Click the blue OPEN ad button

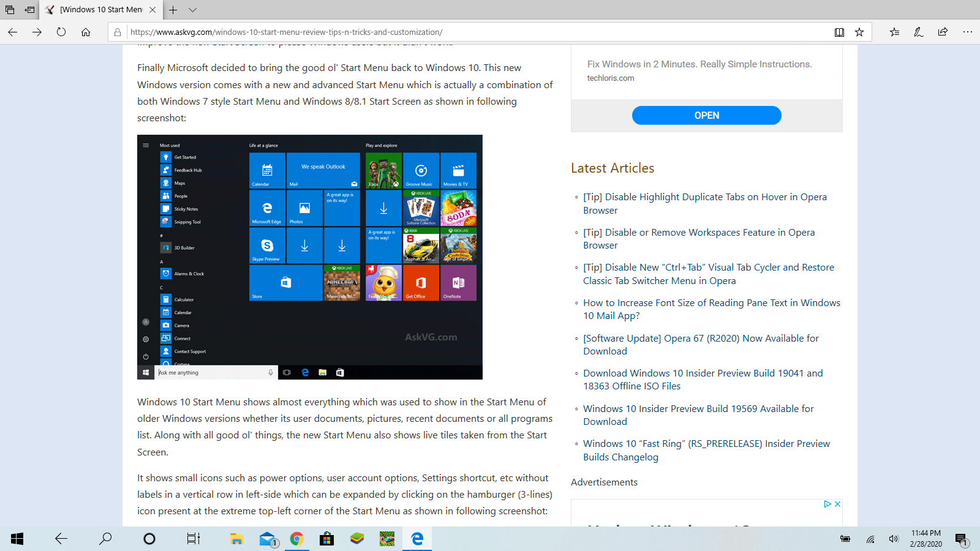706,115
